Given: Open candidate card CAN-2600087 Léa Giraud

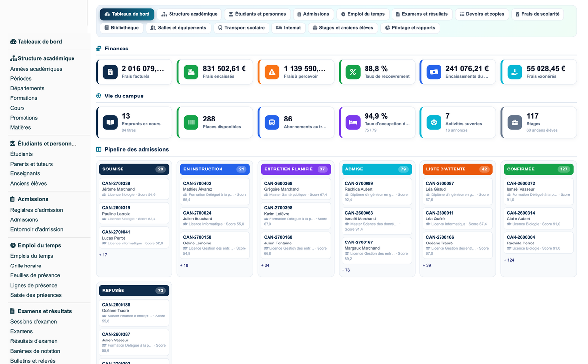Looking at the screenshot, I should (x=458, y=192).
